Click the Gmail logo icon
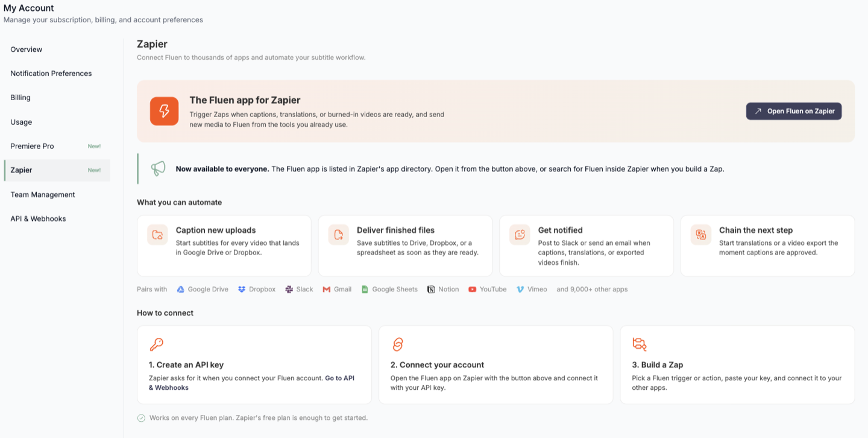This screenshot has height=438, width=868. [327, 290]
